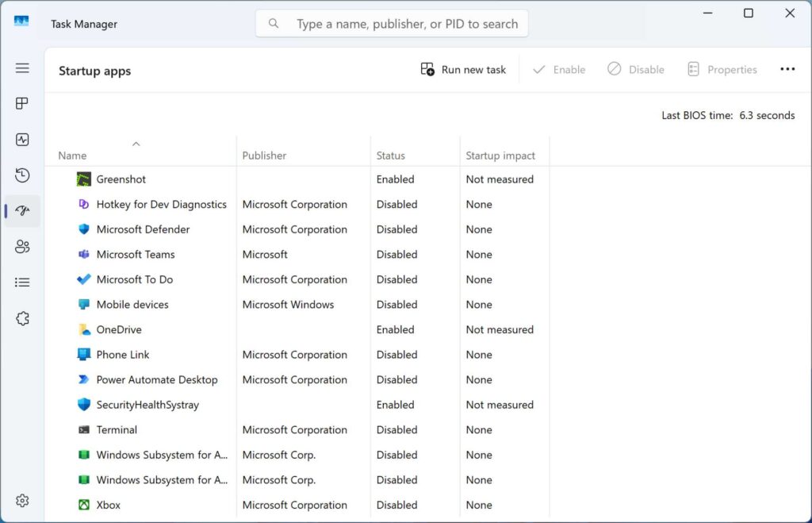The width and height of the screenshot is (812, 523).
Task: Open Task Manager settings
Action: pos(22,500)
